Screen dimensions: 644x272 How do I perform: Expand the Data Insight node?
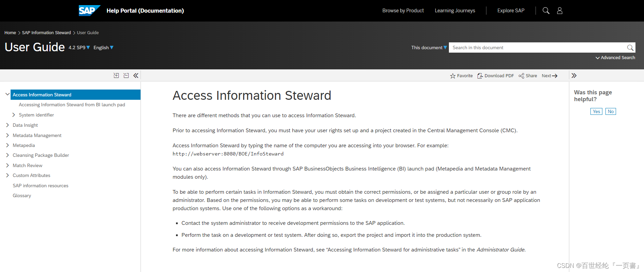8,125
